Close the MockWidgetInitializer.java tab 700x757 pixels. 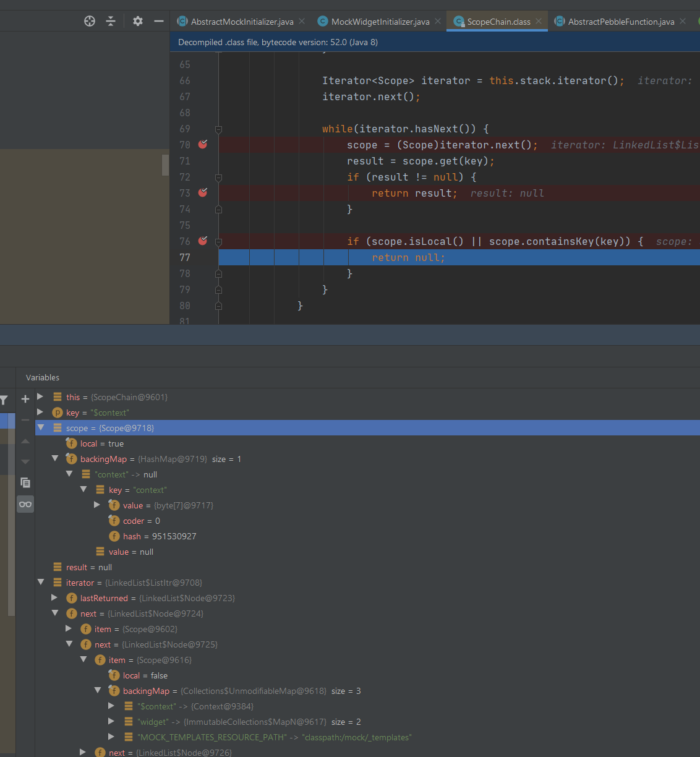(438, 21)
